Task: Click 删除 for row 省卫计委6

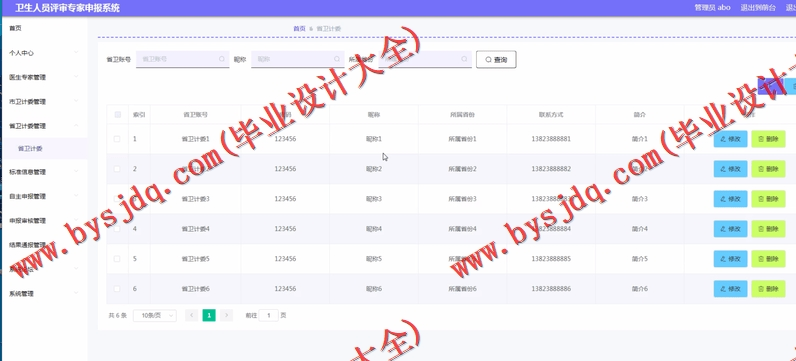Action: 768,289
